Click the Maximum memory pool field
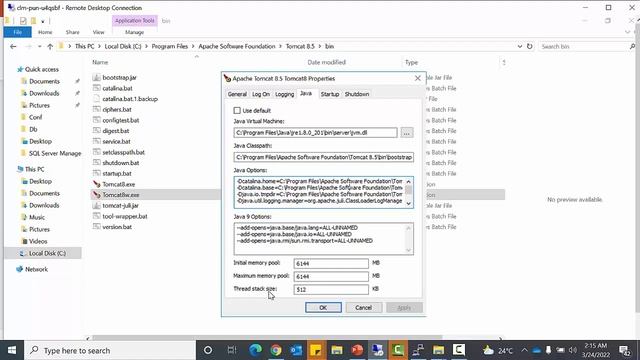 pos(331,277)
